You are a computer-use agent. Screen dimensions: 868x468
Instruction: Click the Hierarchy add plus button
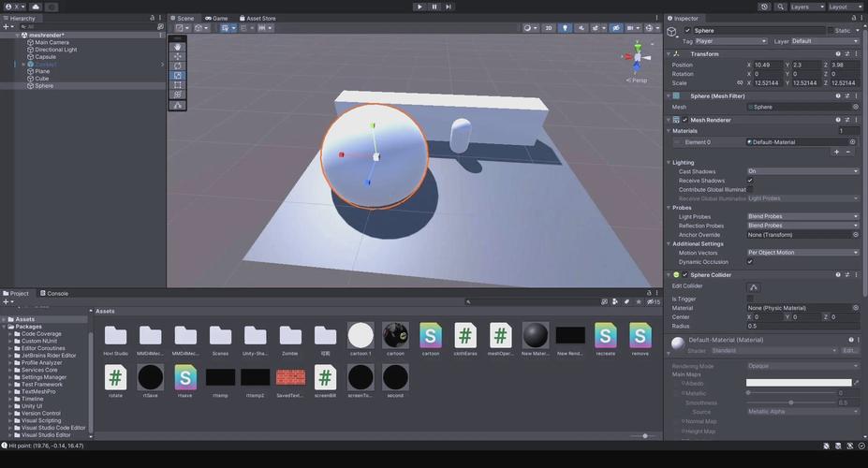click(x=7, y=26)
